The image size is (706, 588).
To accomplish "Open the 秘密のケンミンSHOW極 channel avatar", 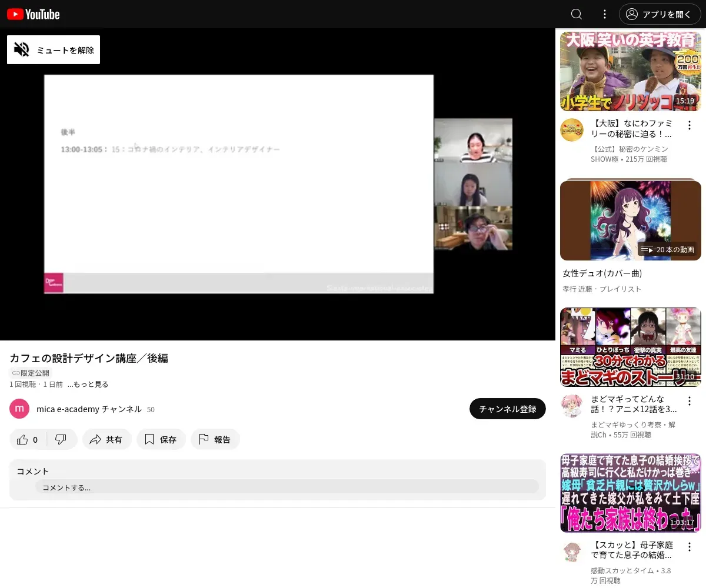I will pos(572,130).
